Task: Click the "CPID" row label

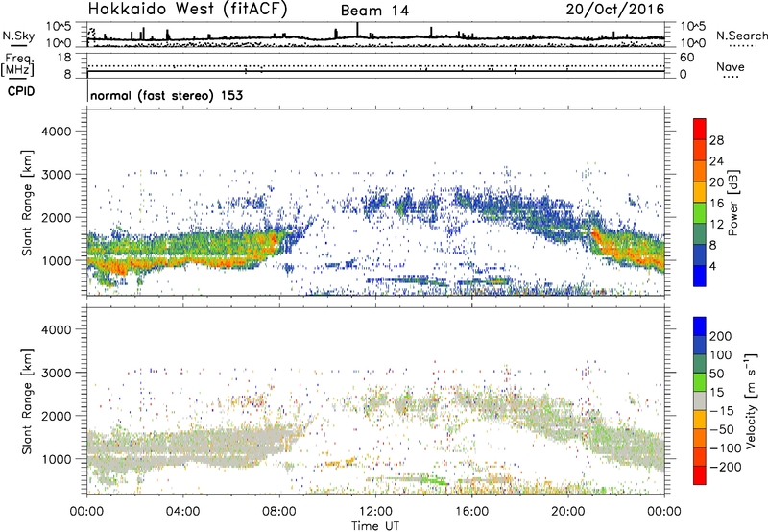Action: coord(20,91)
